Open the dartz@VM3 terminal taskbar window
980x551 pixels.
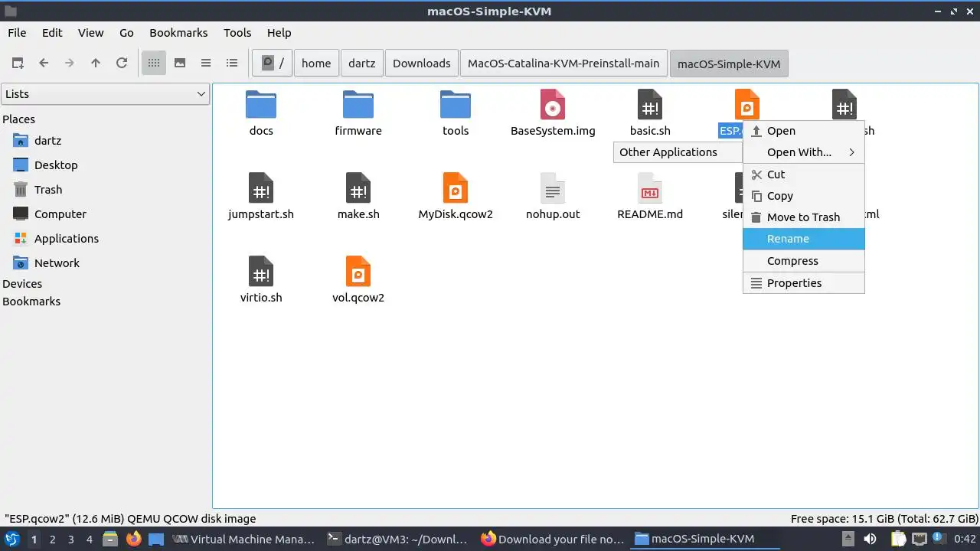point(397,540)
